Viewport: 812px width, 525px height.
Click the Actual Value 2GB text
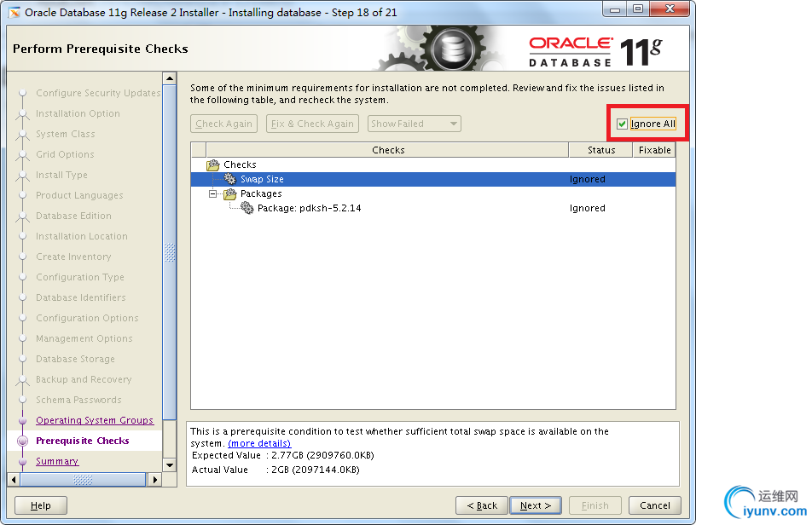pyautogui.click(x=275, y=470)
